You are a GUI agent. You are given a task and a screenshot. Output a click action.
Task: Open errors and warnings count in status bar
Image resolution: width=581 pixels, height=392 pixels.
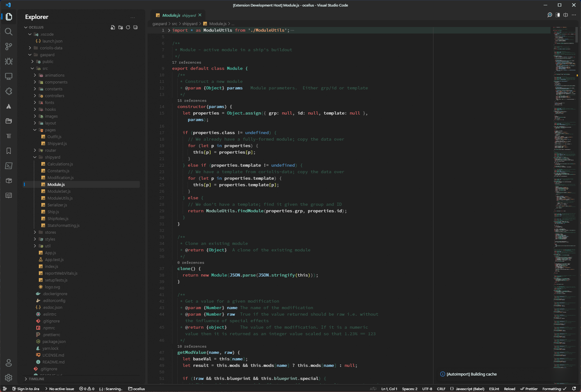pos(87,389)
